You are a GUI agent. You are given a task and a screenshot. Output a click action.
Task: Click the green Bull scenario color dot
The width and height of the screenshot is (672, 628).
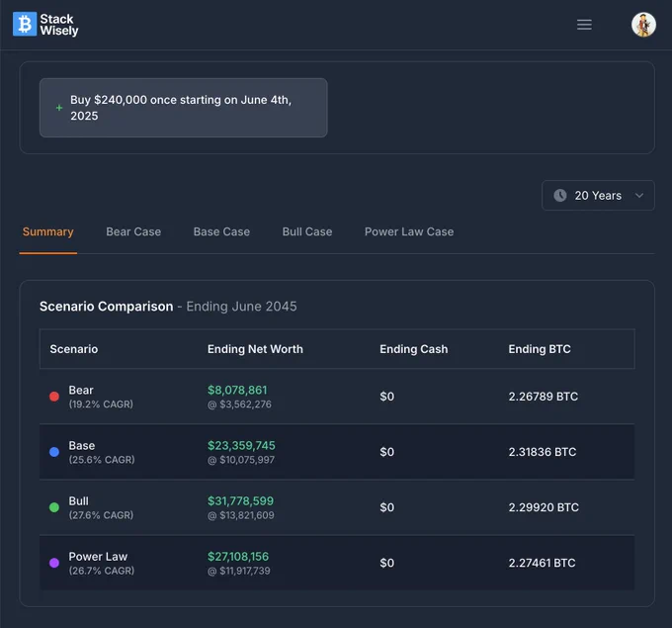54,507
